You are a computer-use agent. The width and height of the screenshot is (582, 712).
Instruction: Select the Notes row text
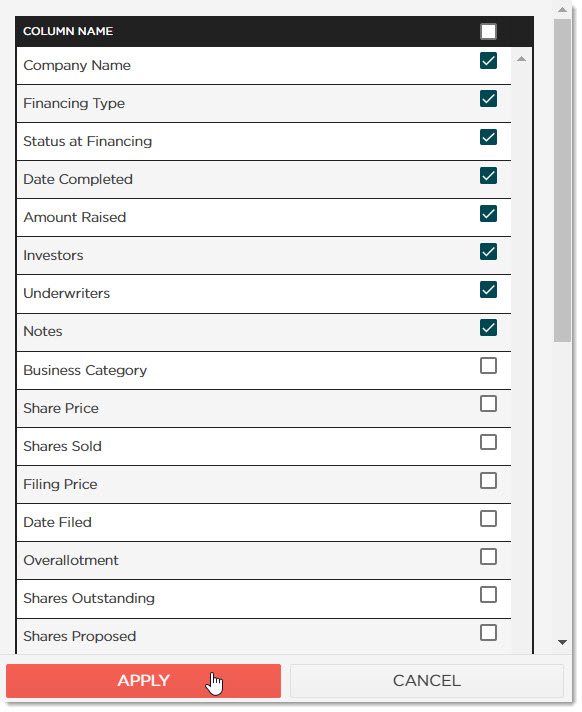(x=43, y=331)
